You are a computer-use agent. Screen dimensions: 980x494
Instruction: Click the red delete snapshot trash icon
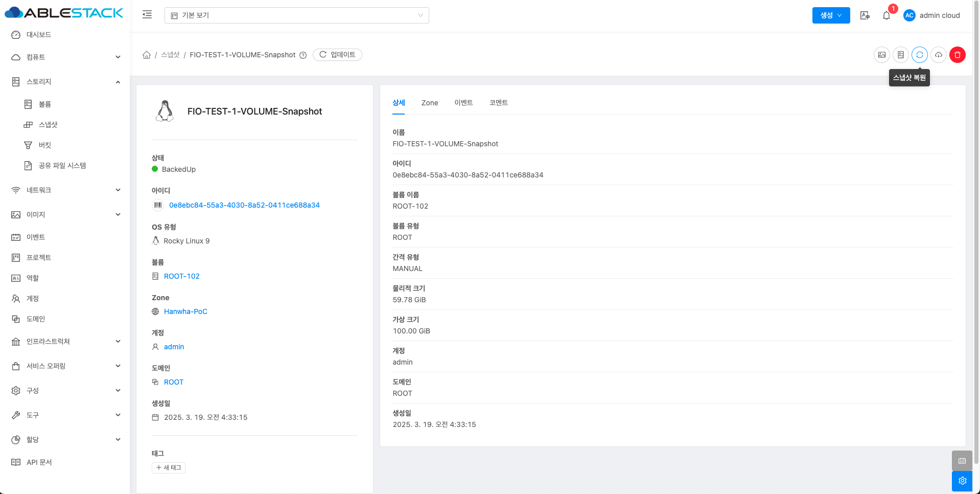(x=957, y=55)
